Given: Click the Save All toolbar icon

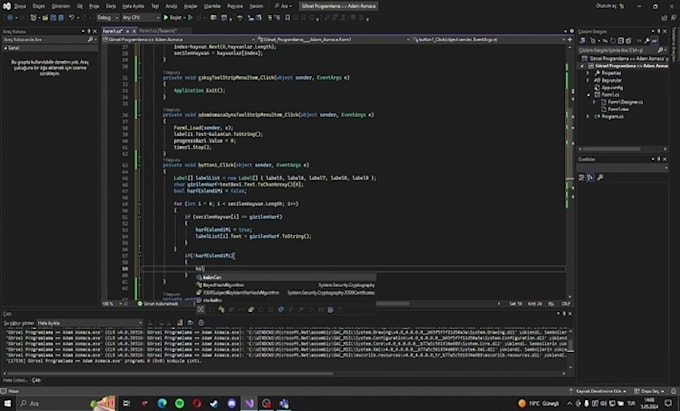Looking at the screenshot, I should click(61, 17).
